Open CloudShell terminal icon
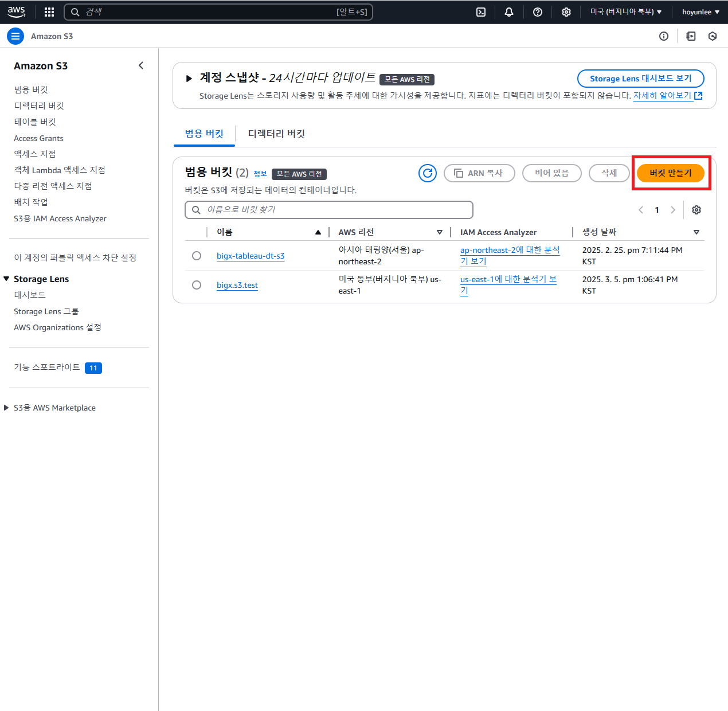 (x=481, y=12)
